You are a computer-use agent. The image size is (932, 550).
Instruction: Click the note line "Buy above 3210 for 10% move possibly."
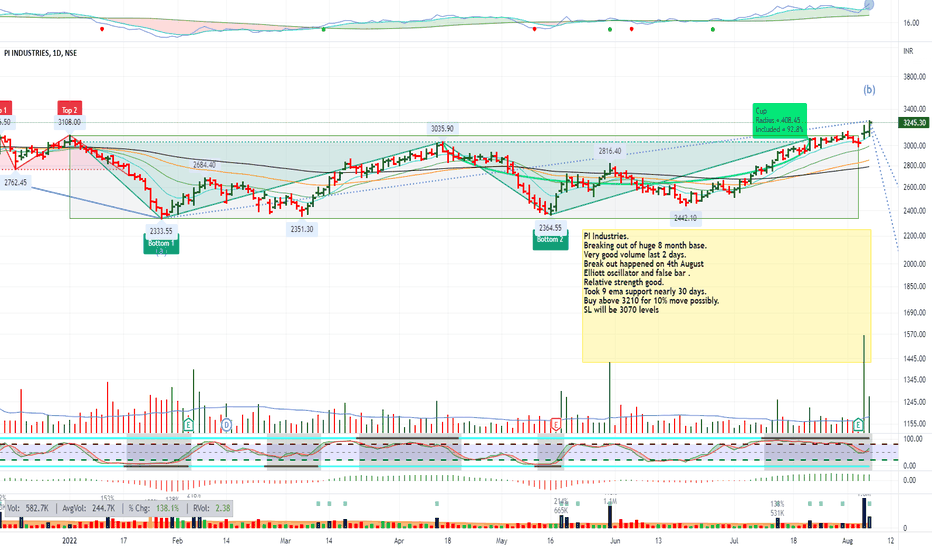[651, 301]
